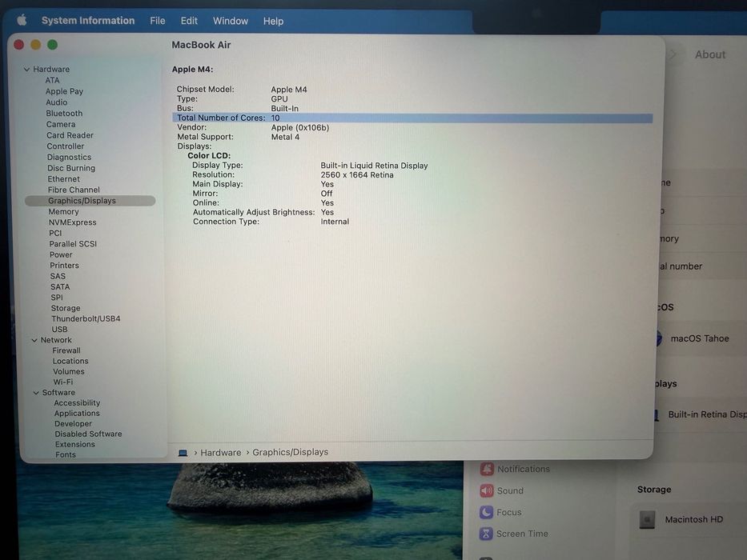
Task: Click macOS Tahoe entry in About pane
Action: click(x=699, y=338)
